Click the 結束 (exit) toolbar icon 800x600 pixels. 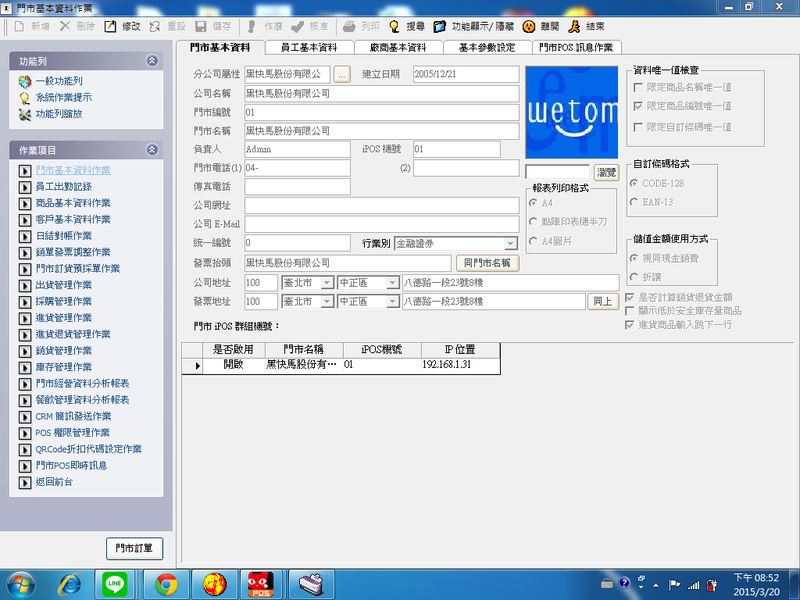click(x=574, y=27)
